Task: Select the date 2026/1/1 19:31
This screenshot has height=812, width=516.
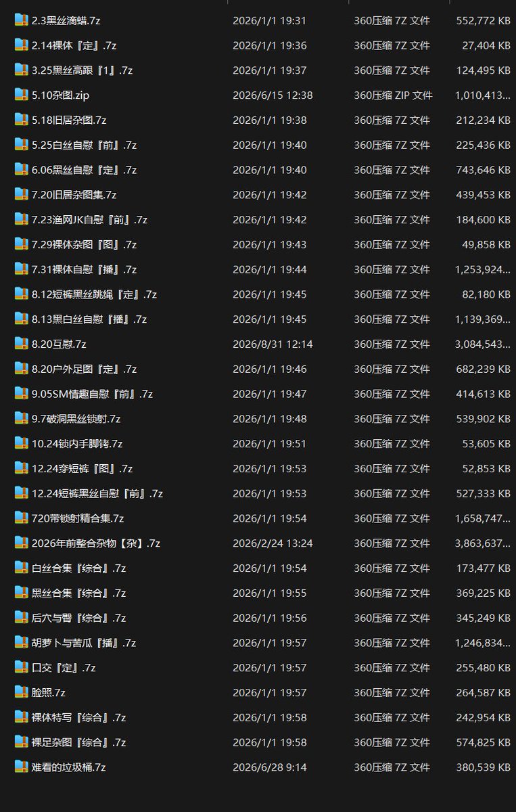Action: point(270,21)
